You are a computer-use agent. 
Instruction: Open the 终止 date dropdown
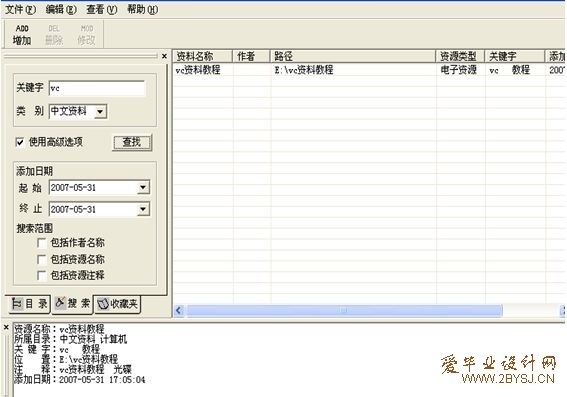pyautogui.click(x=143, y=209)
